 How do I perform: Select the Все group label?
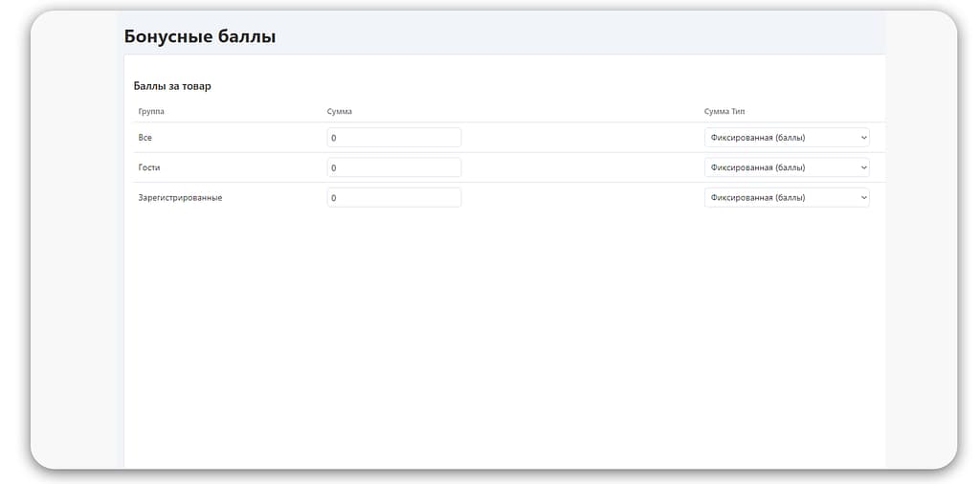pos(145,138)
